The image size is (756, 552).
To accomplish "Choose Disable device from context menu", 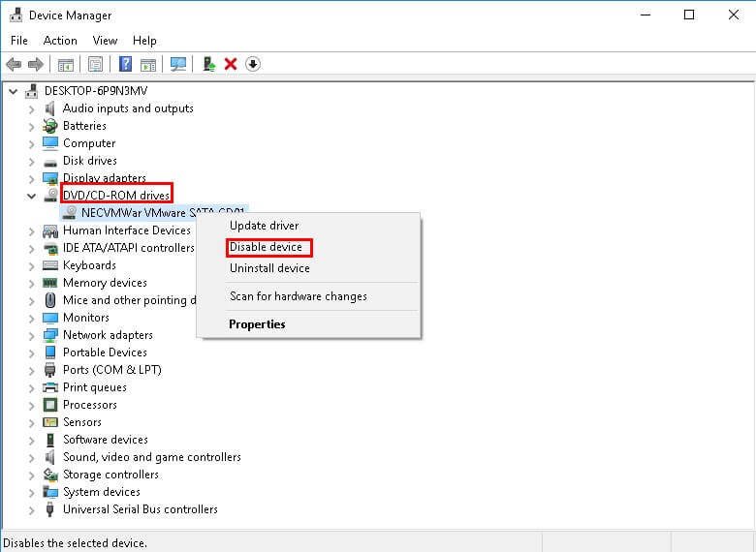I will (266, 247).
